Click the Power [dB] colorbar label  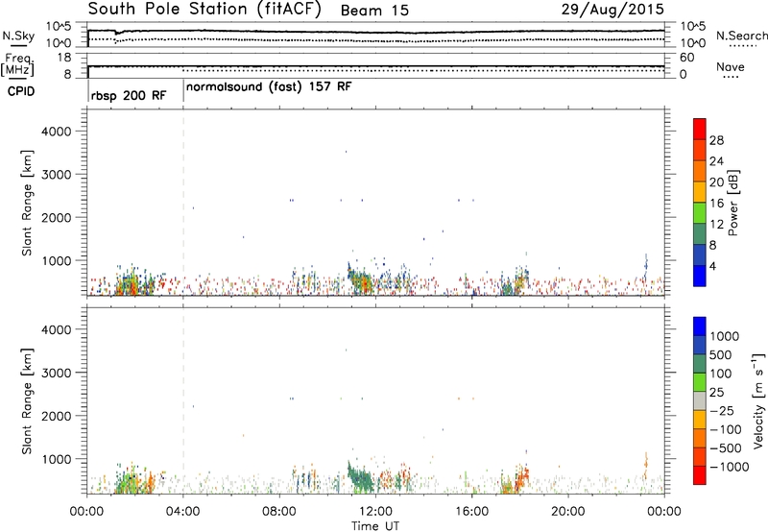[x=732, y=203]
